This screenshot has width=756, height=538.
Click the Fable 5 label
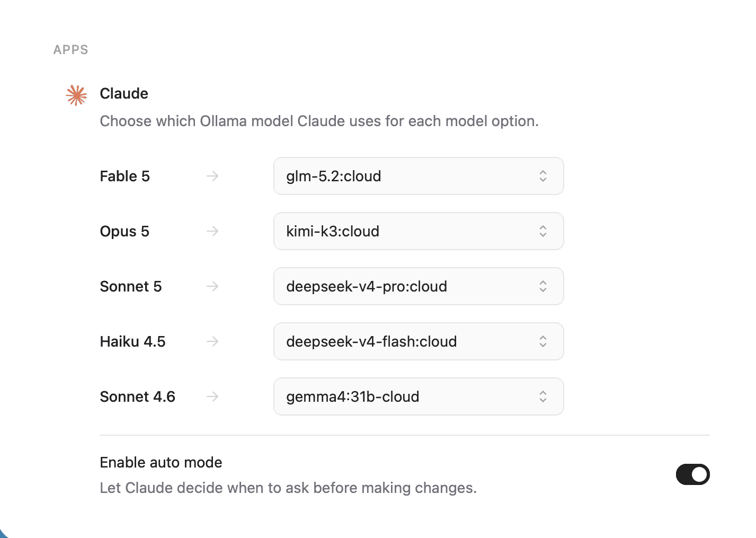[x=125, y=177]
